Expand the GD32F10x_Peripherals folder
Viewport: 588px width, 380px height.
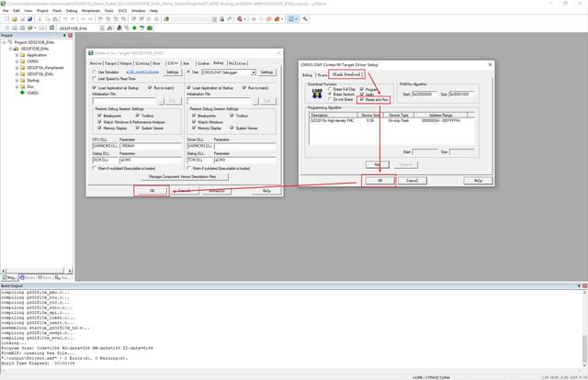click(17, 68)
